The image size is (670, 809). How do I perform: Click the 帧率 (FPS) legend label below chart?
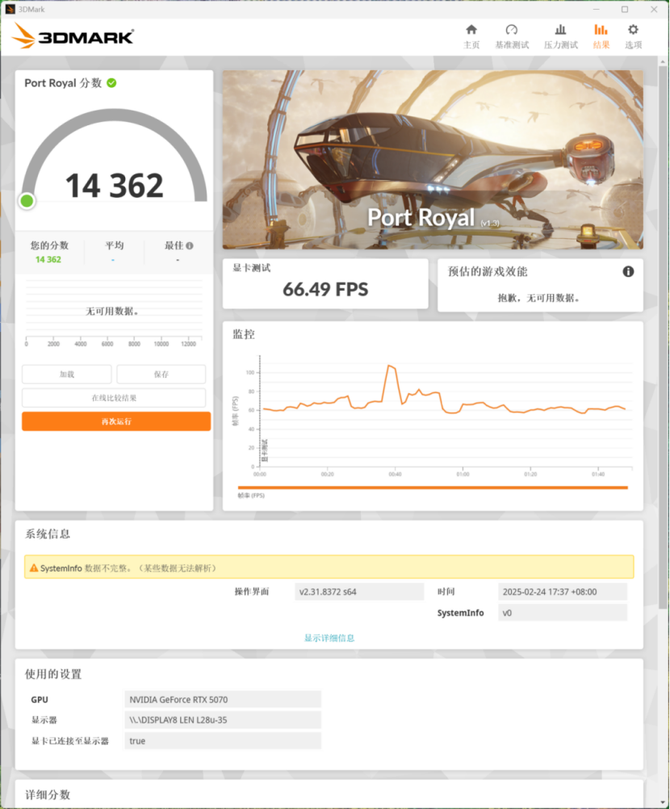251,495
